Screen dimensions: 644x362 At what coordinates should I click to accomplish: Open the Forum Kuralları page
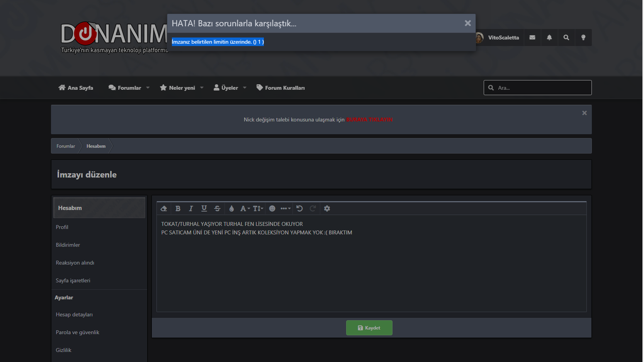tap(280, 88)
